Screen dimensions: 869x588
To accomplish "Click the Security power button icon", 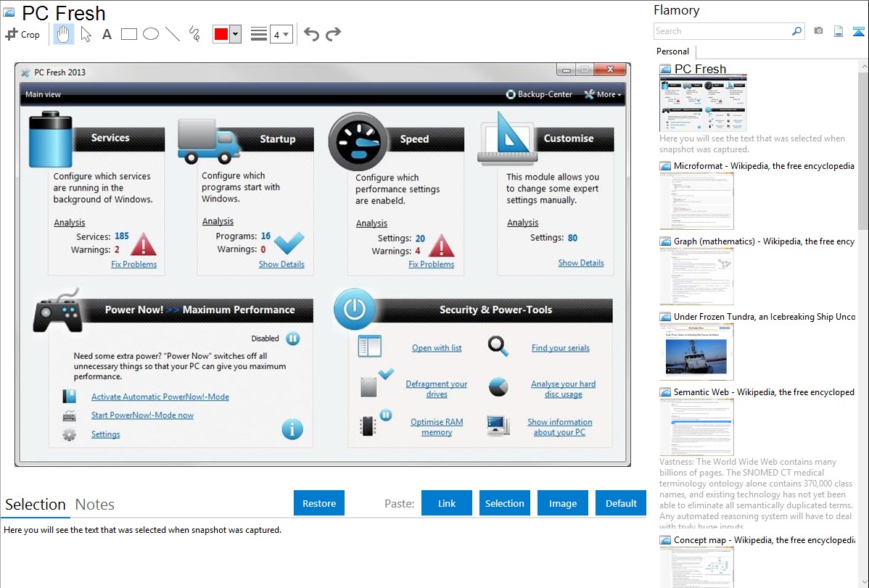I will point(354,309).
